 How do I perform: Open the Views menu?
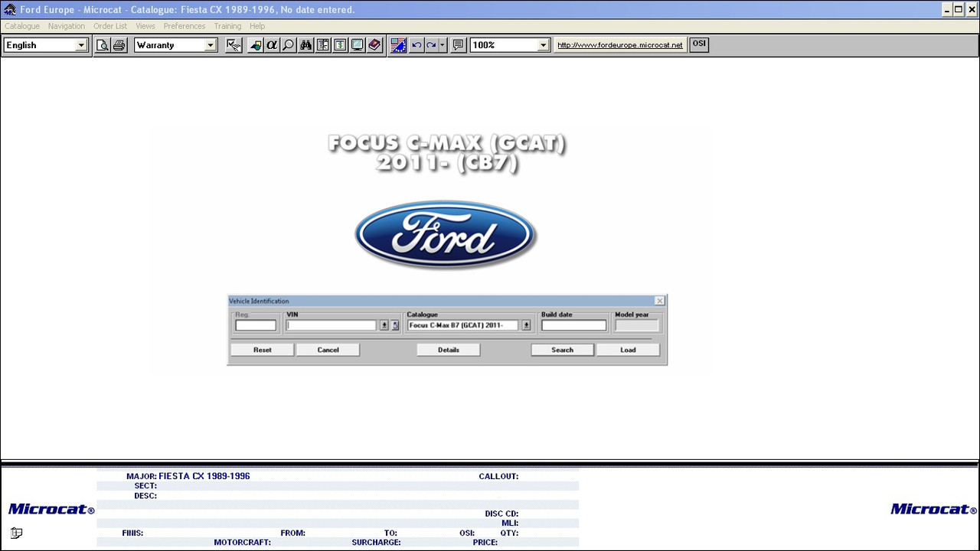click(x=145, y=26)
